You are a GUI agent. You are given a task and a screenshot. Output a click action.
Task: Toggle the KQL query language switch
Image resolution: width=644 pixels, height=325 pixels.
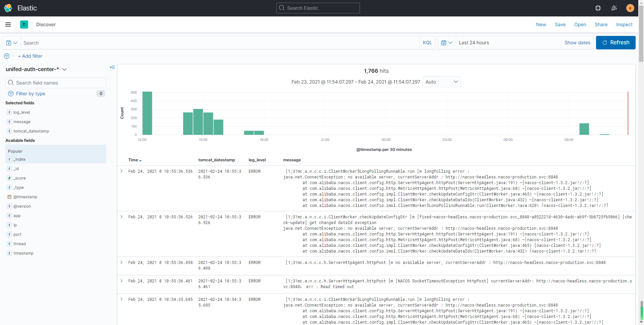pos(427,43)
